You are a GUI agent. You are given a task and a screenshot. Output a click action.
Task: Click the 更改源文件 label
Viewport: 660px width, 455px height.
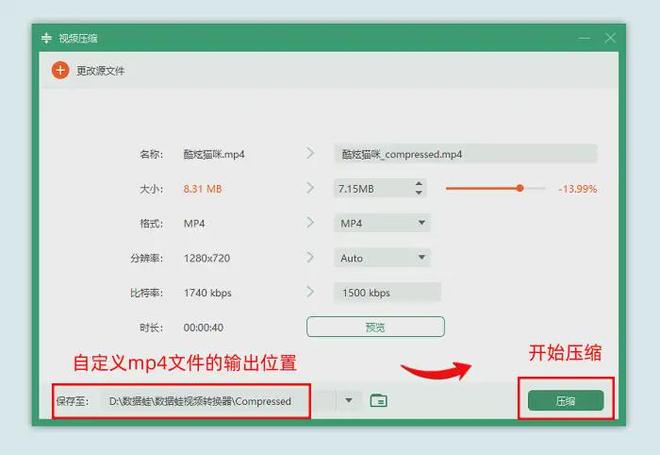click(x=100, y=71)
